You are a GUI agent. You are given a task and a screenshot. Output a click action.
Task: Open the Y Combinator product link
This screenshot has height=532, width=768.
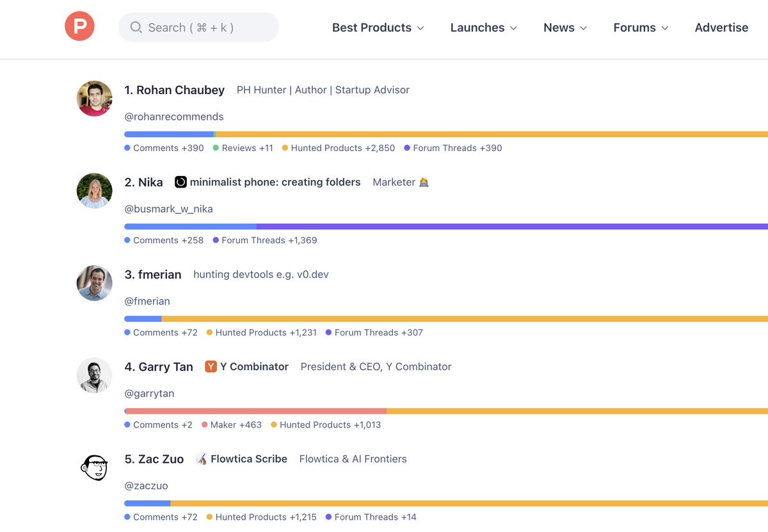[x=254, y=367]
